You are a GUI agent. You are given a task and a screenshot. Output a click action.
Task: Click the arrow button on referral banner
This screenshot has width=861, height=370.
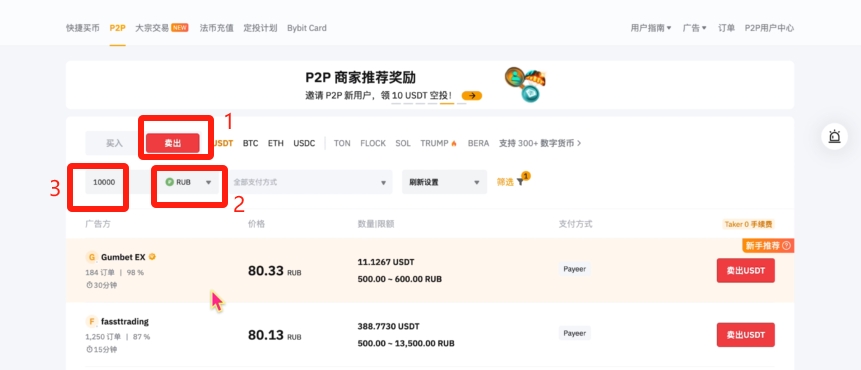(x=472, y=96)
